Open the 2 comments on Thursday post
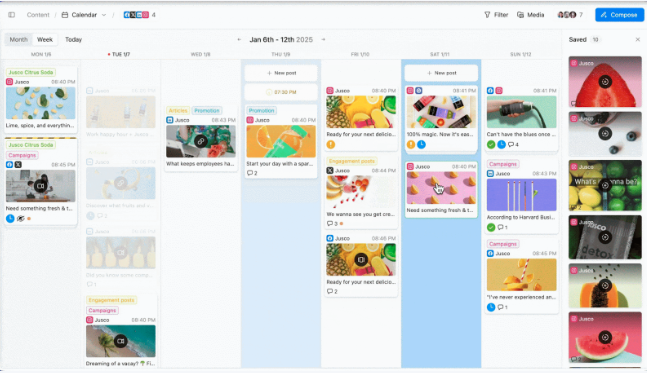 [x=252, y=173]
